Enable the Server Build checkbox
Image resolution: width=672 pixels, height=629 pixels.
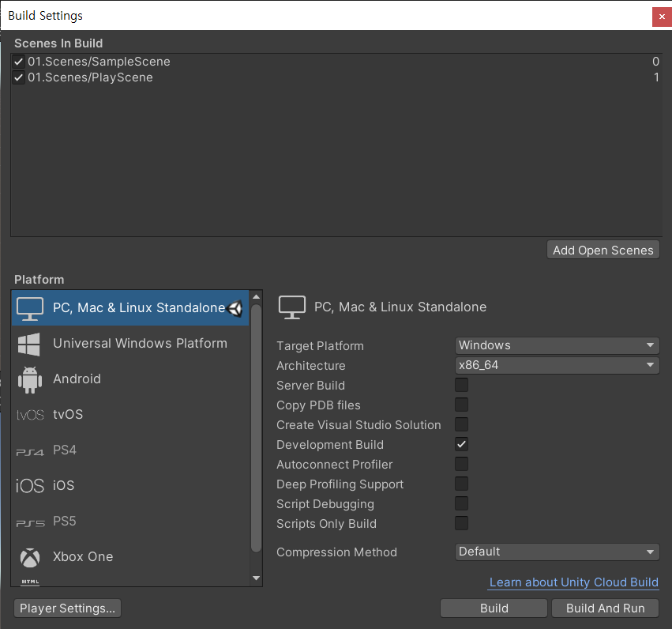tap(462, 385)
